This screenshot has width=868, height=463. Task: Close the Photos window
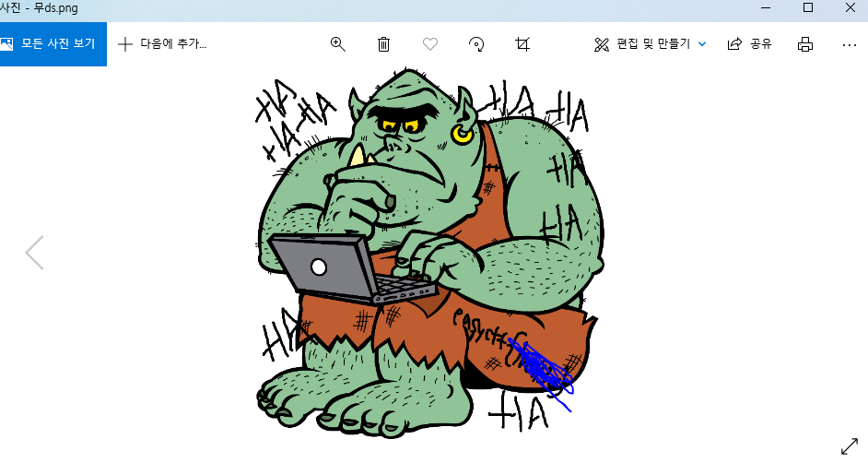click(x=850, y=7)
